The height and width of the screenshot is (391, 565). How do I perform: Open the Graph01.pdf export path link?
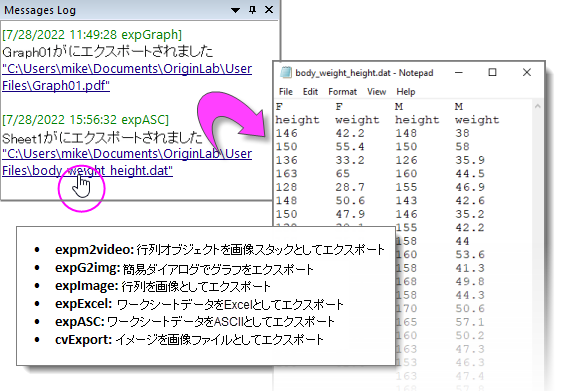point(127,77)
